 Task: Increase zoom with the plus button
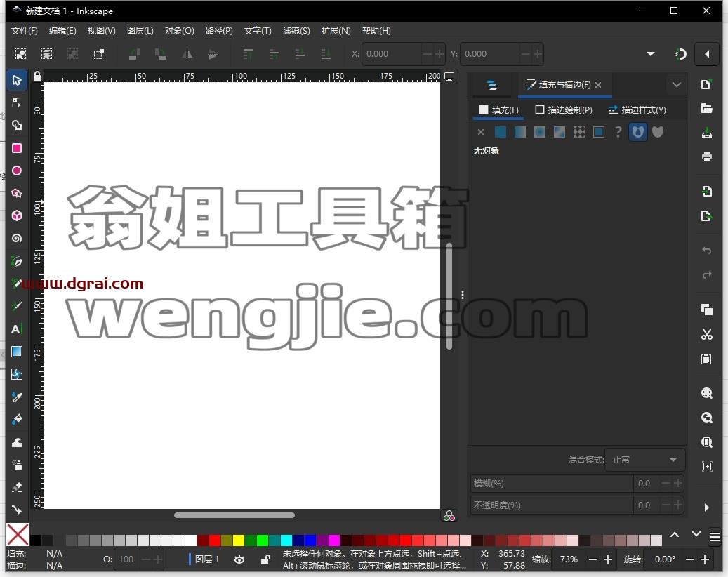608,560
